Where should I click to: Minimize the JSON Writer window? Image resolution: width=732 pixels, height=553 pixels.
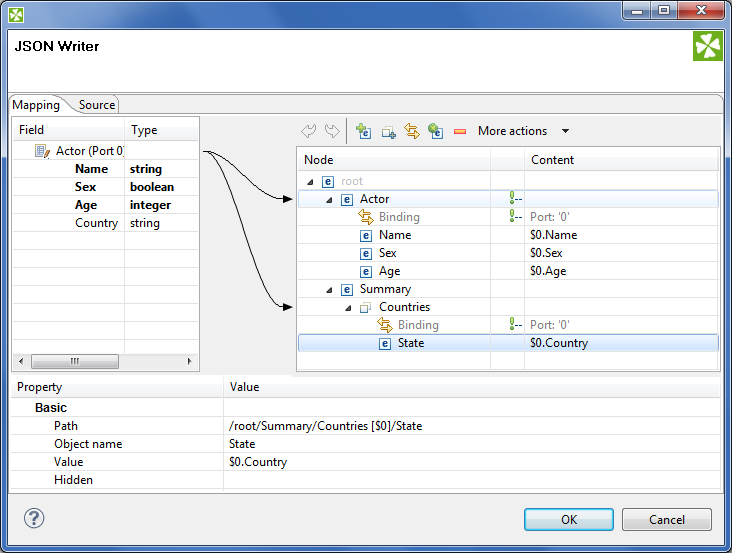(637, 11)
